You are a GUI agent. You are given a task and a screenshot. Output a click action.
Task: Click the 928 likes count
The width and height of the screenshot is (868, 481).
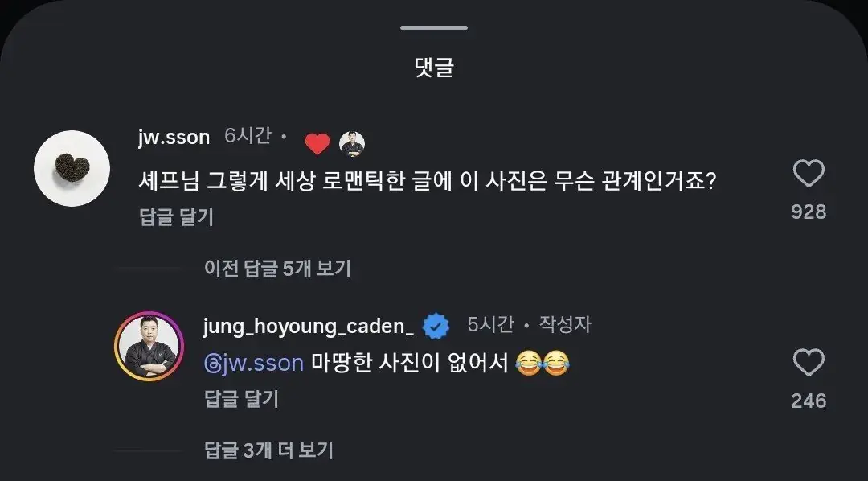[x=809, y=212]
